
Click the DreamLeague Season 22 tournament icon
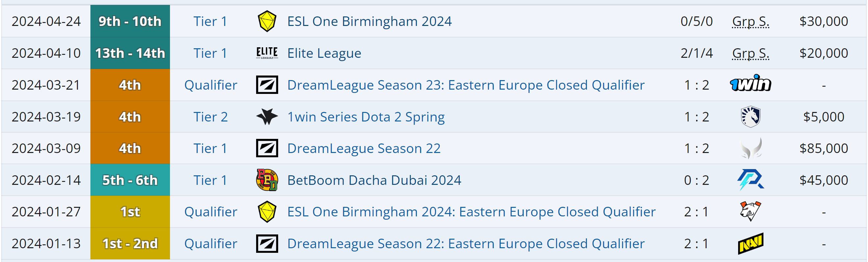click(267, 148)
